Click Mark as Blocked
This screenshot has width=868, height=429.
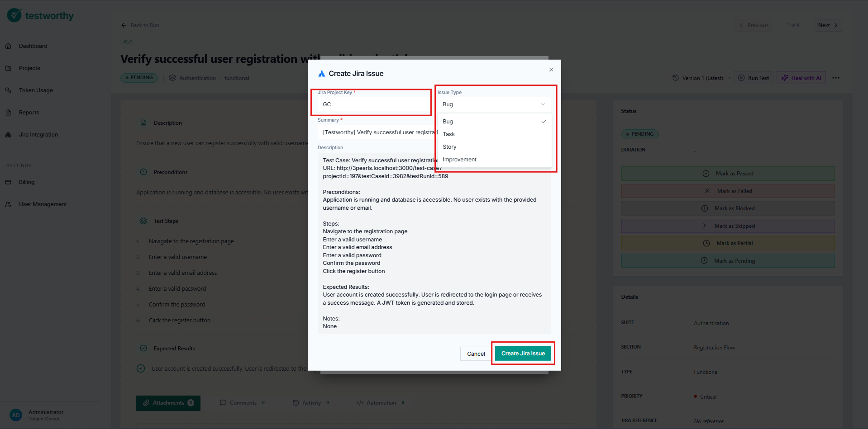pos(728,208)
